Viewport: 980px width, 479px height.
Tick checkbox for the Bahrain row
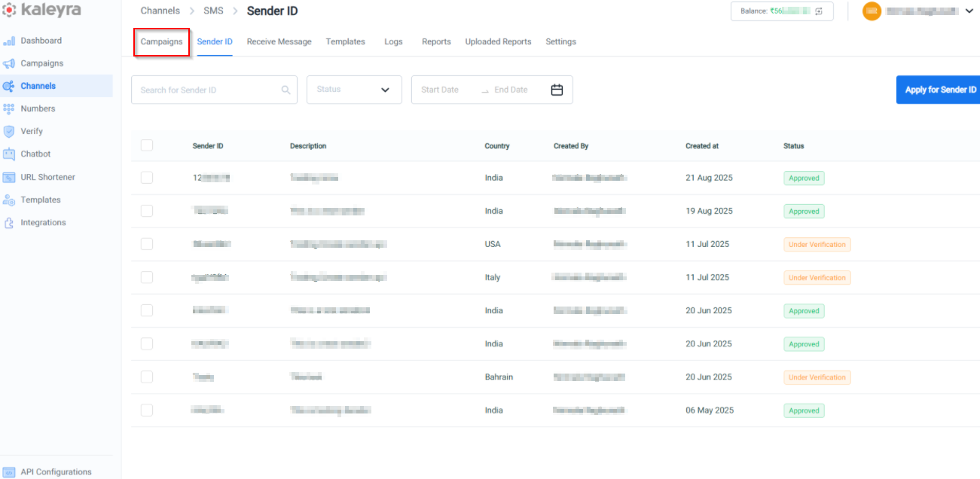pyautogui.click(x=147, y=377)
